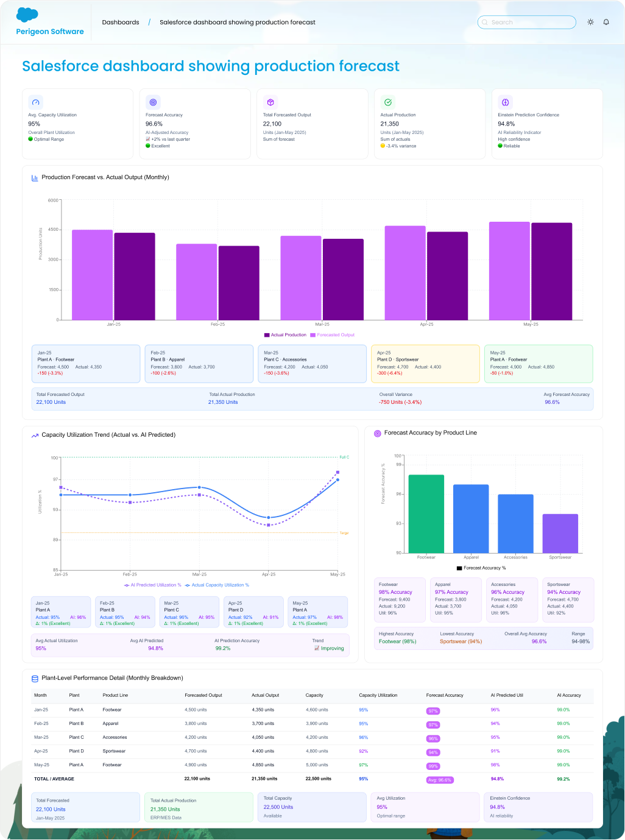Toggle the Forecasted Output legend series
Viewport: 625px width, 840px height.
click(x=333, y=335)
